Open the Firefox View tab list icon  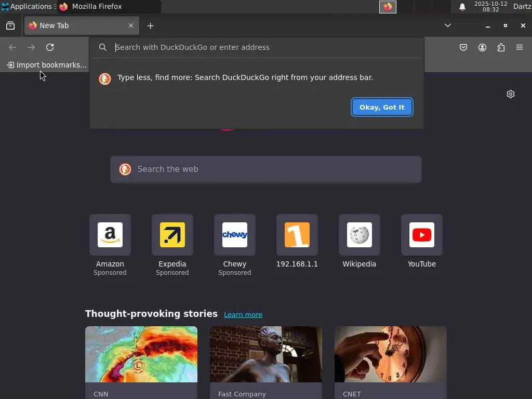(x=10, y=26)
